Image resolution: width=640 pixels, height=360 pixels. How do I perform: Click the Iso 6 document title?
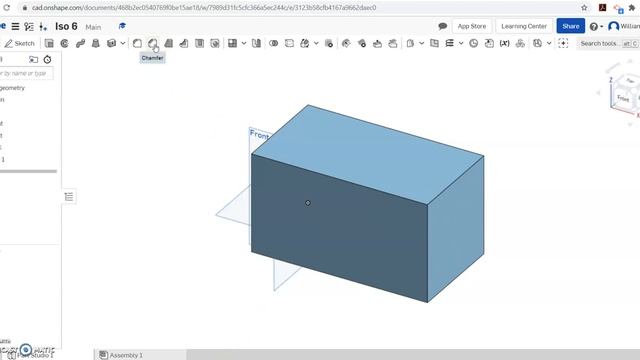point(66,27)
